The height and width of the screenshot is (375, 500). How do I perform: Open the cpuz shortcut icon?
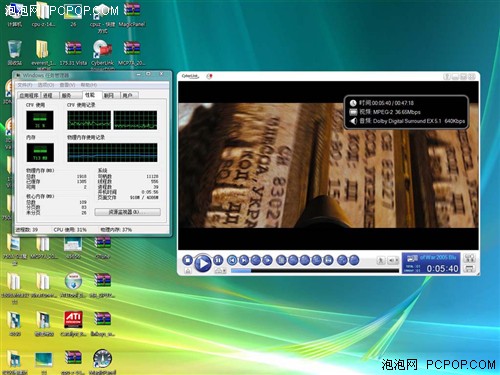click(102, 18)
